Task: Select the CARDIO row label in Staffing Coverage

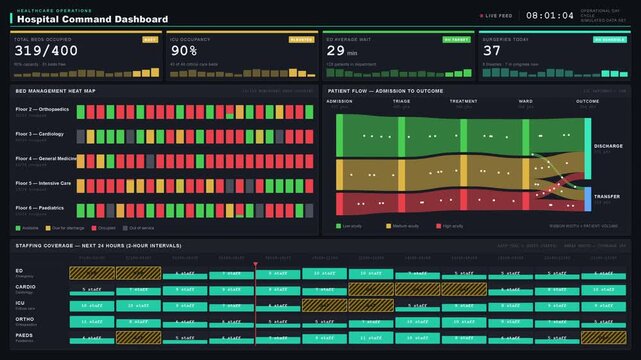Action: (x=25, y=287)
